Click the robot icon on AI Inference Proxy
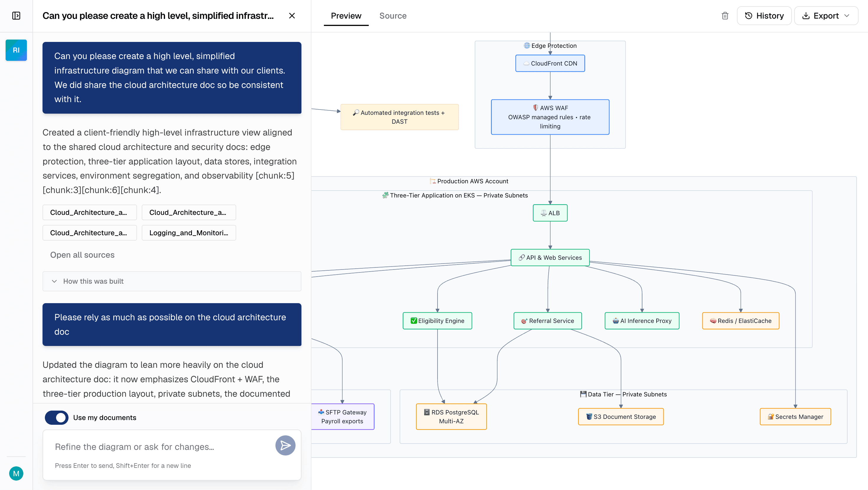 click(616, 321)
